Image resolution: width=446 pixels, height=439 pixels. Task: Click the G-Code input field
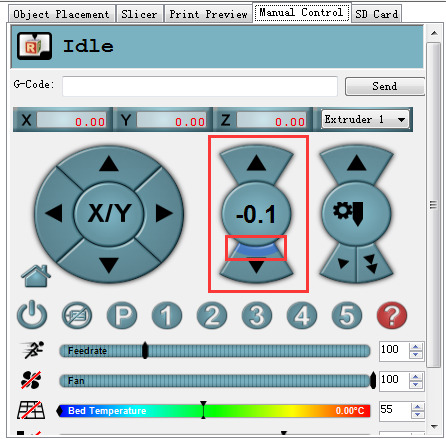(200, 86)
